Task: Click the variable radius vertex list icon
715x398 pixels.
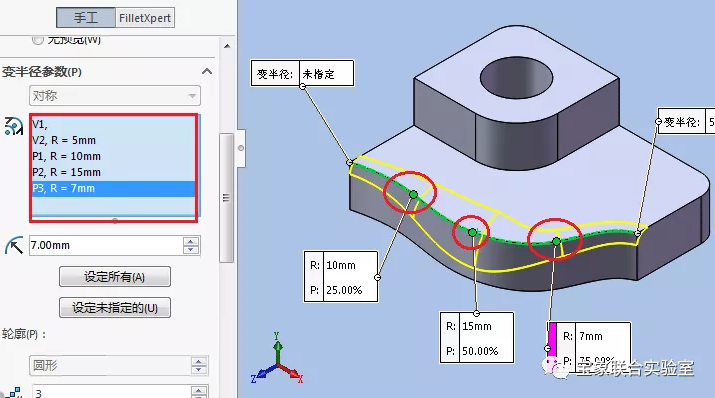Action: pyautogui.click(x=14, y=126)
